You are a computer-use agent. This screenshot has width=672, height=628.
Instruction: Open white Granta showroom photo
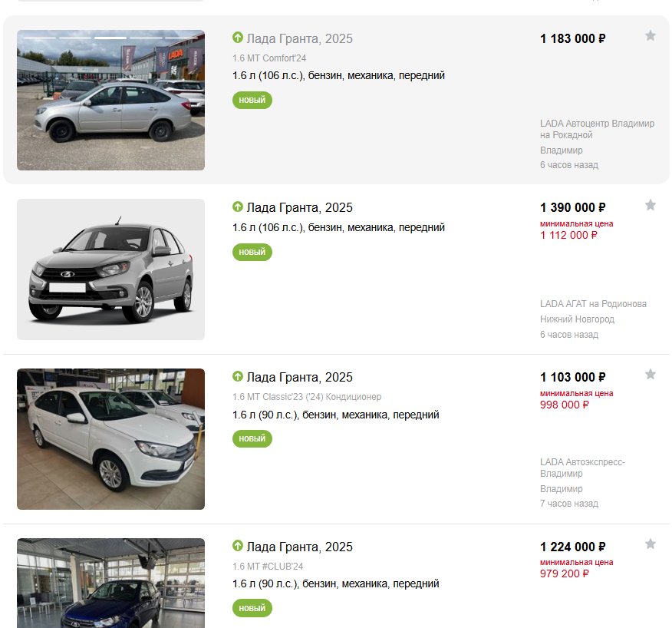click(x=110, y=439)
